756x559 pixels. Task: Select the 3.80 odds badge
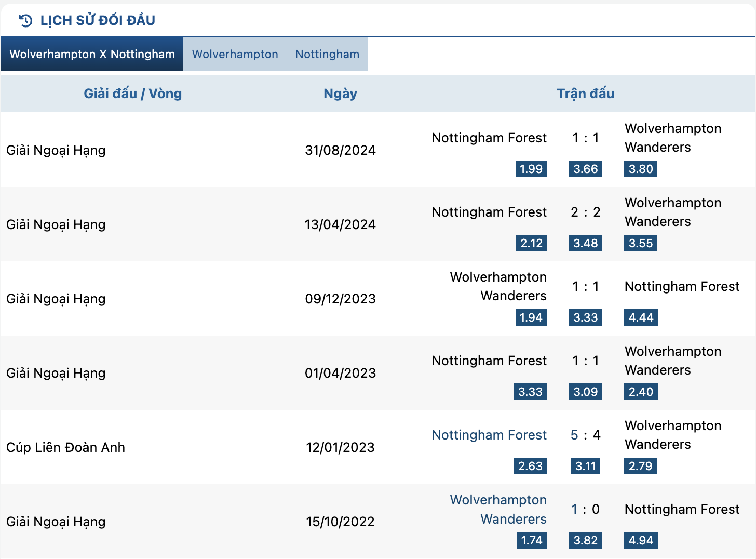point(641,169)
